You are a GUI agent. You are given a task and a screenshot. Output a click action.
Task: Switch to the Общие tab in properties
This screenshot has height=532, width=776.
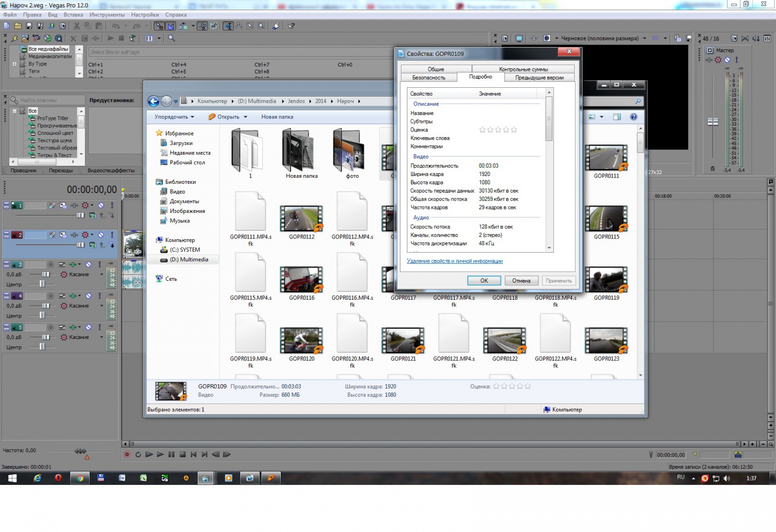click(x=436, y=69)
